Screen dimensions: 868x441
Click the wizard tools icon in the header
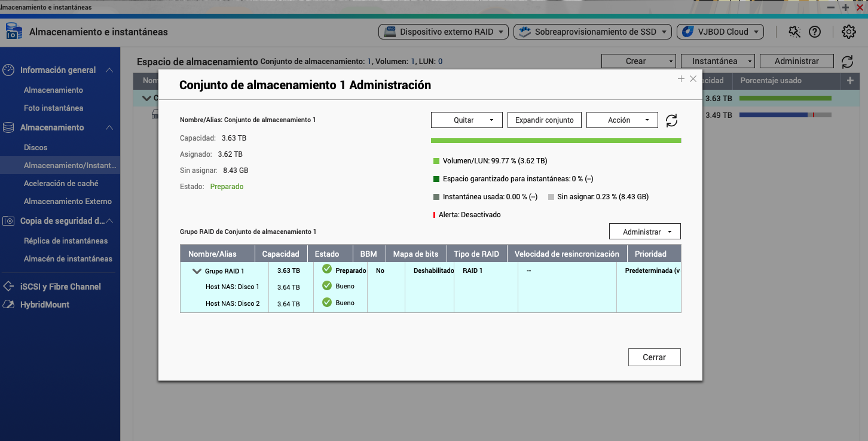tap(794, 32)
